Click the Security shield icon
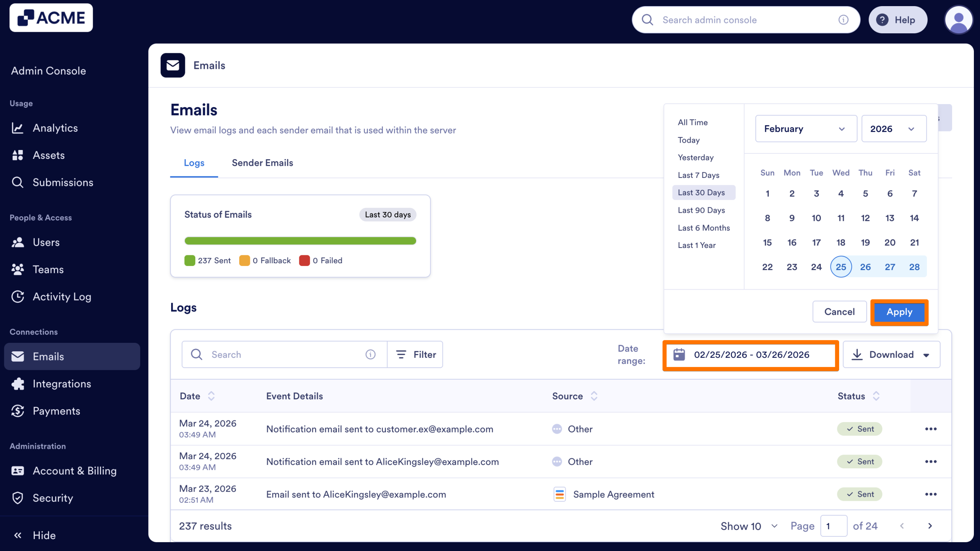 [18, 498]
